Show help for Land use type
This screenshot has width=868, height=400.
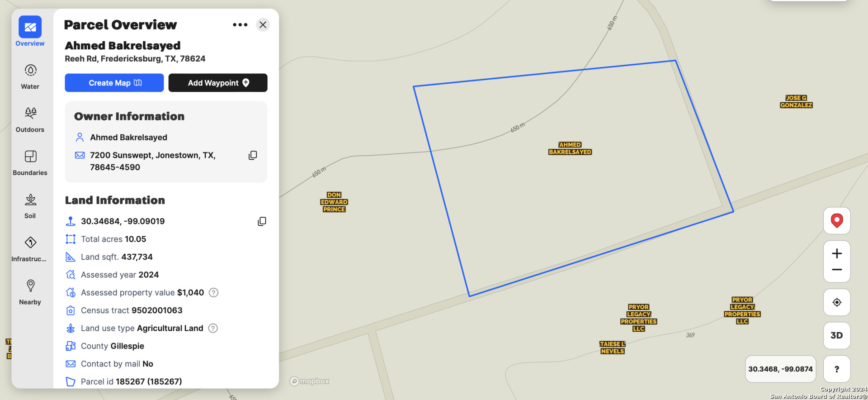(x=213, y=328)
